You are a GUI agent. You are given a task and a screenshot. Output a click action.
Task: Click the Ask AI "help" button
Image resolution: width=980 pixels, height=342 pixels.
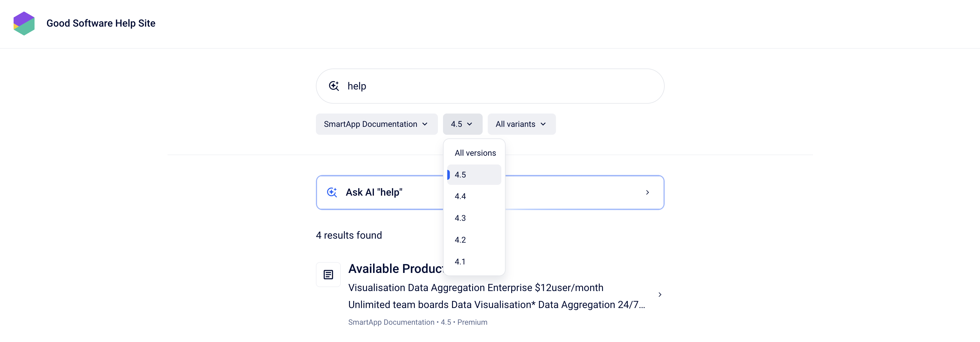pos(490,193)
